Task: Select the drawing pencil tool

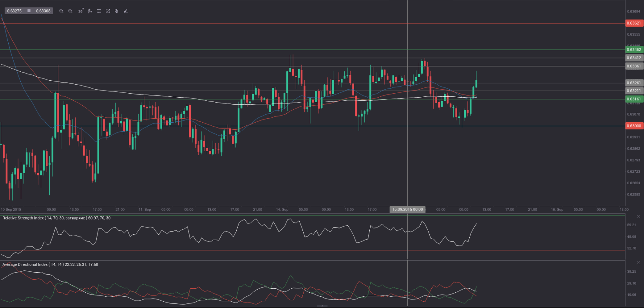Action: (126, 11)
